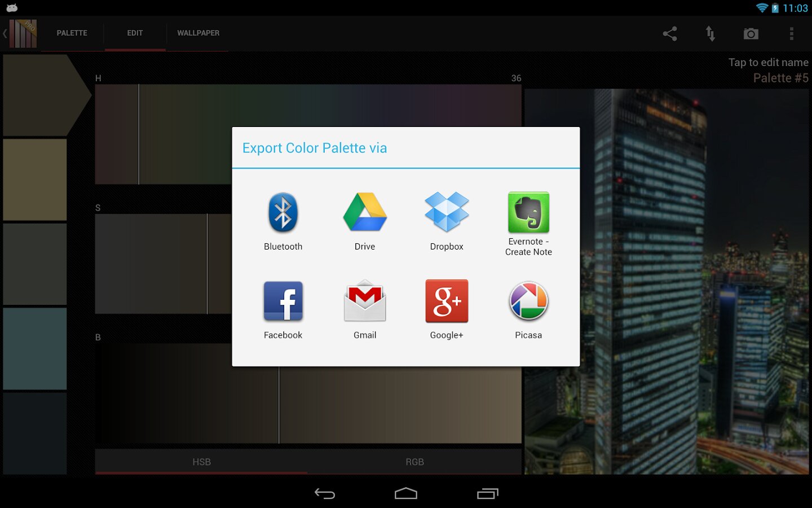Tap the Palette #5 name to edit

[780, 78]
